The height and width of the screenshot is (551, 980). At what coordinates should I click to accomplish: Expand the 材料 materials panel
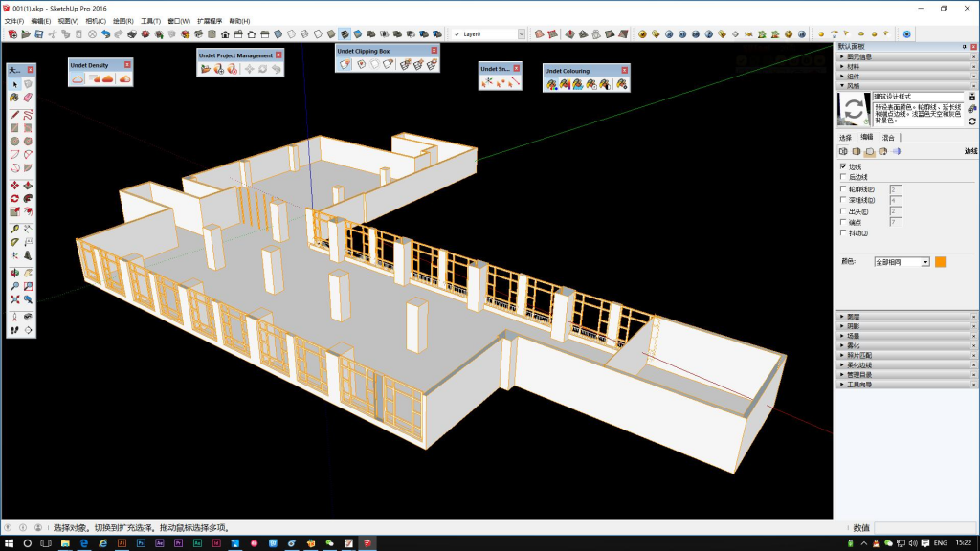coord(906,66)
